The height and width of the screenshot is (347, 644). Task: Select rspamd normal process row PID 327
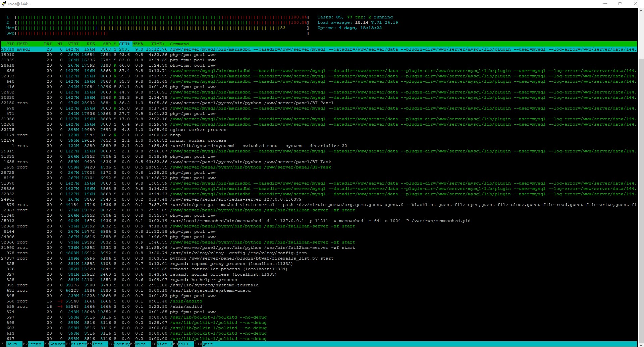click(319, 274)
